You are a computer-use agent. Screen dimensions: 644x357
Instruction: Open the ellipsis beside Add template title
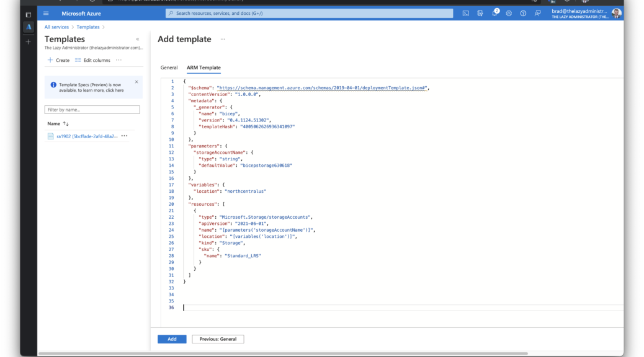pyautogui.click(x=223, y=40)
